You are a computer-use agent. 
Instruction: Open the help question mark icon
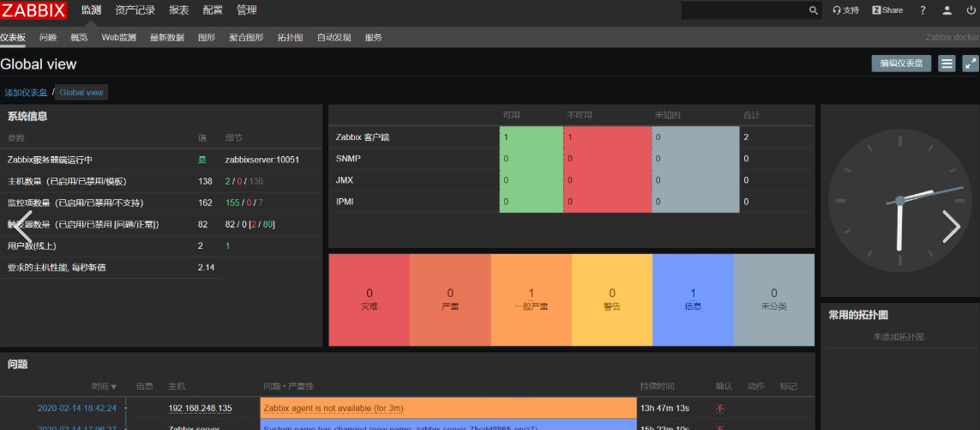[923, 10]
